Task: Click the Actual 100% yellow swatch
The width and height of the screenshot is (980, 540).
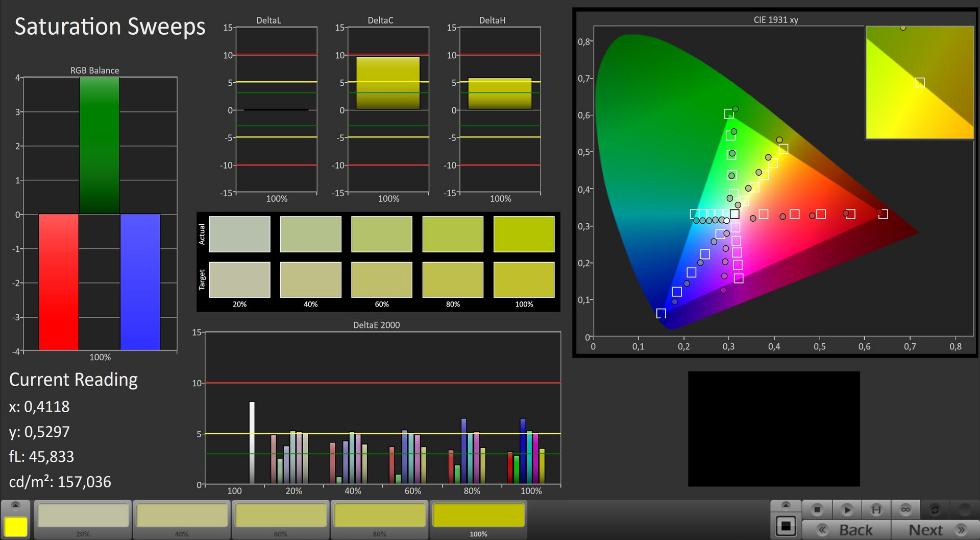Action: [524, 234]
